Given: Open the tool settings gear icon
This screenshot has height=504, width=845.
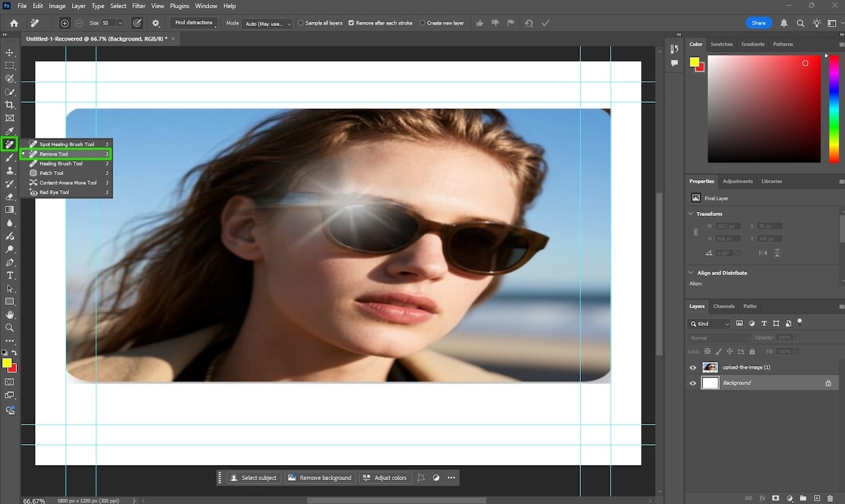Looking at the screenshot, I should (x=156, y=23).
